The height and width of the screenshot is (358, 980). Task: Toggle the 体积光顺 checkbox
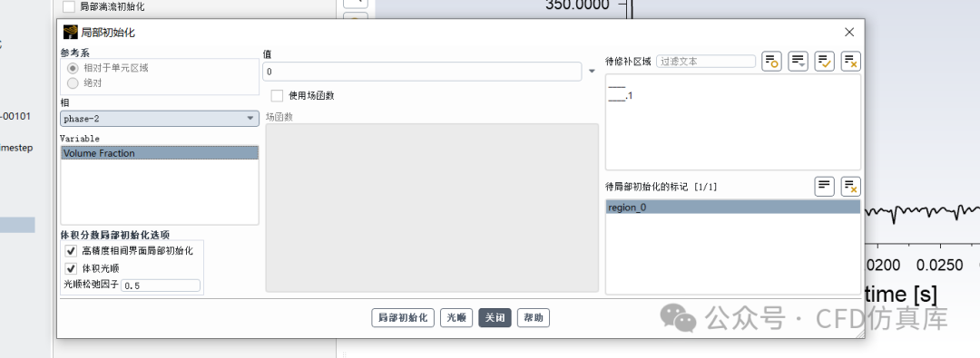72,268
